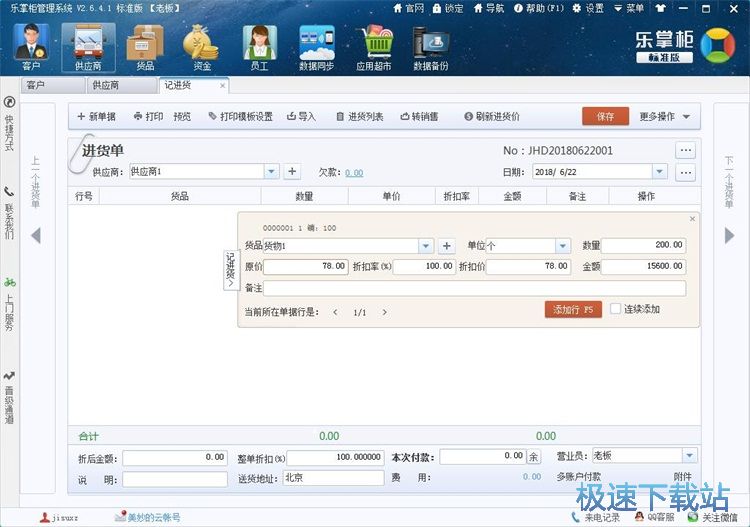Viewport: 750px width, 527px height.
Task: Switch to the 客户 tab
Action: tap(53, 85)
